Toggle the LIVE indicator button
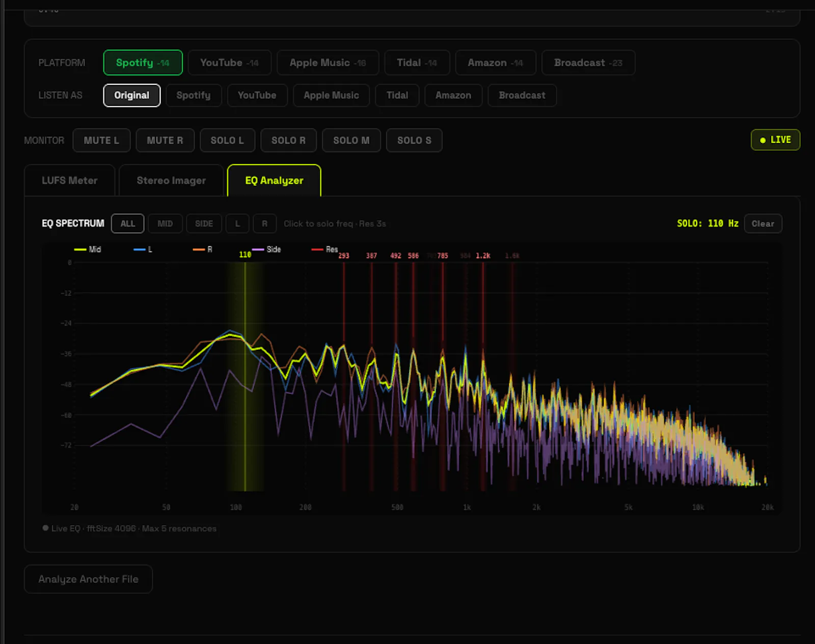Image resolution: width=815 pixels, height=644 pixels. point(775,139)
